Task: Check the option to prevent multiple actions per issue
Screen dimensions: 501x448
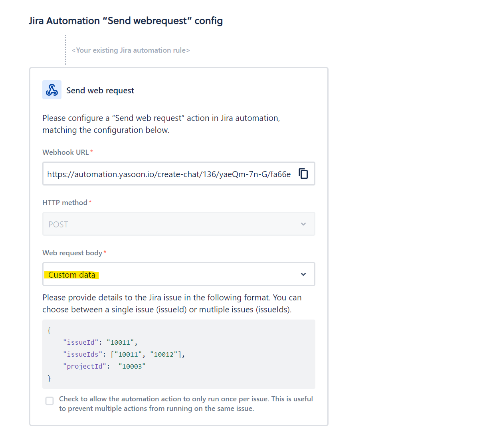Action: 50,401
